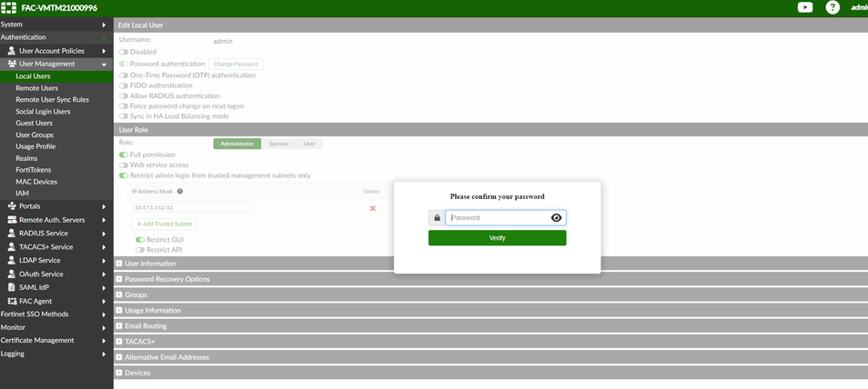The width and height of the screenshot is (868, 389).
Task: Open Local Users in sidebar
Action: (x=56, y=76)
